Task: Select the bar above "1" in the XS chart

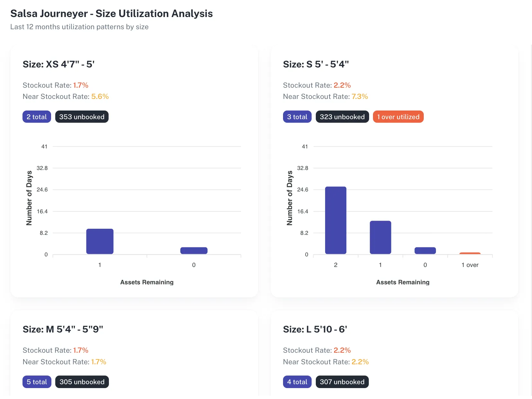Action: [x=100, y=241]
